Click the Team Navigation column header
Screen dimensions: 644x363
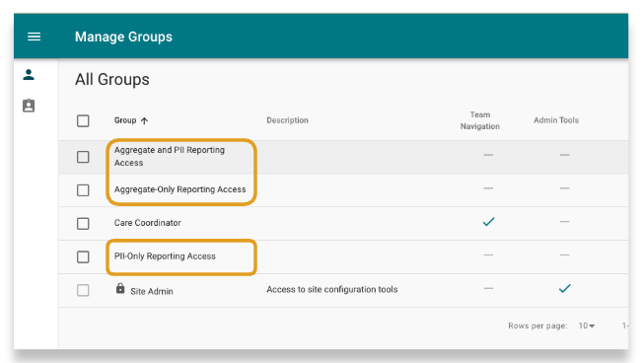[479, 120]
